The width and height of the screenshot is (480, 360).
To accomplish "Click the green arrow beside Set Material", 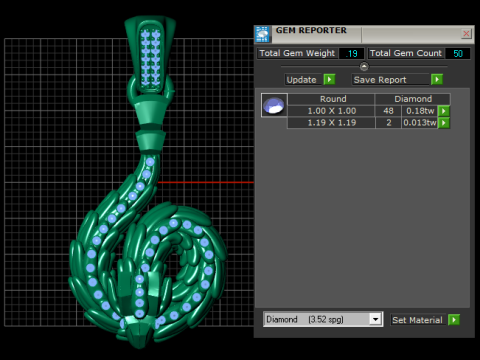I will tap(454, 320).
